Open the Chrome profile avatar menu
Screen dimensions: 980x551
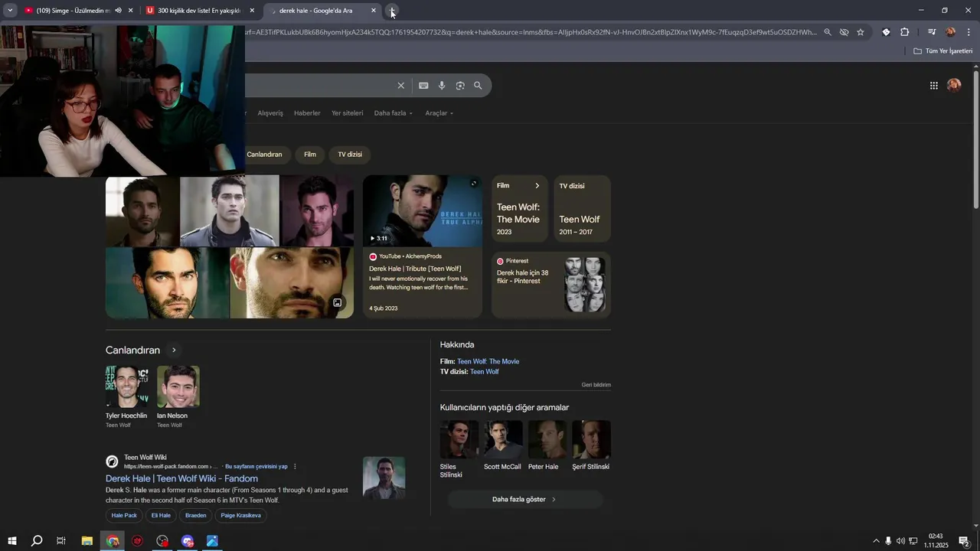coord(950,32)
